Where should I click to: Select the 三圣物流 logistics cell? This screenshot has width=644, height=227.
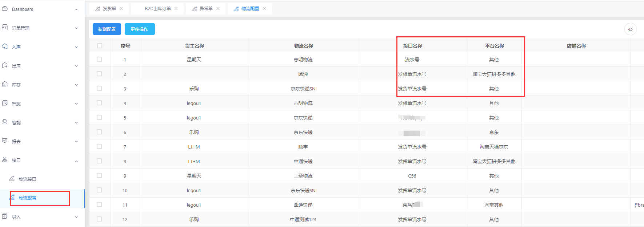pos(303,176)
